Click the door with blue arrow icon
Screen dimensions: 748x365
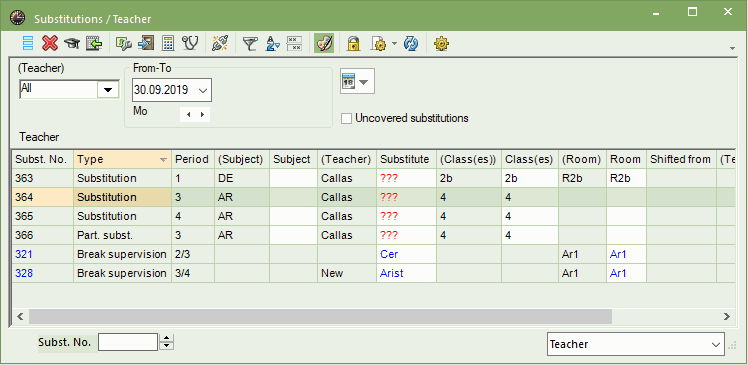[x=145, y=43]
